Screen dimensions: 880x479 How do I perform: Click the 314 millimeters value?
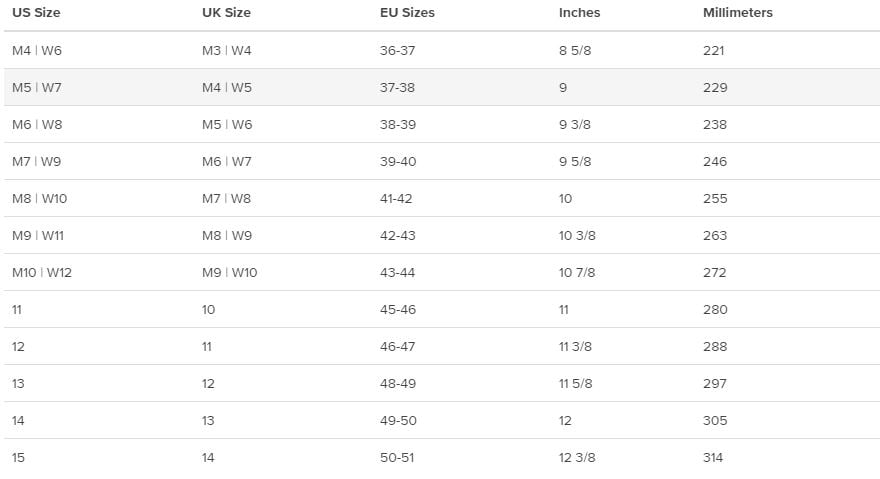pos(713,458)
